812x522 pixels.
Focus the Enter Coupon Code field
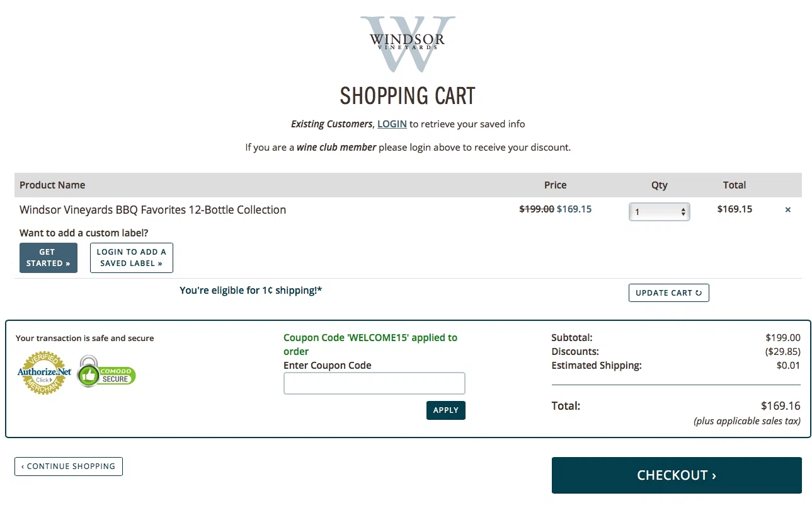tap(374, 383)
